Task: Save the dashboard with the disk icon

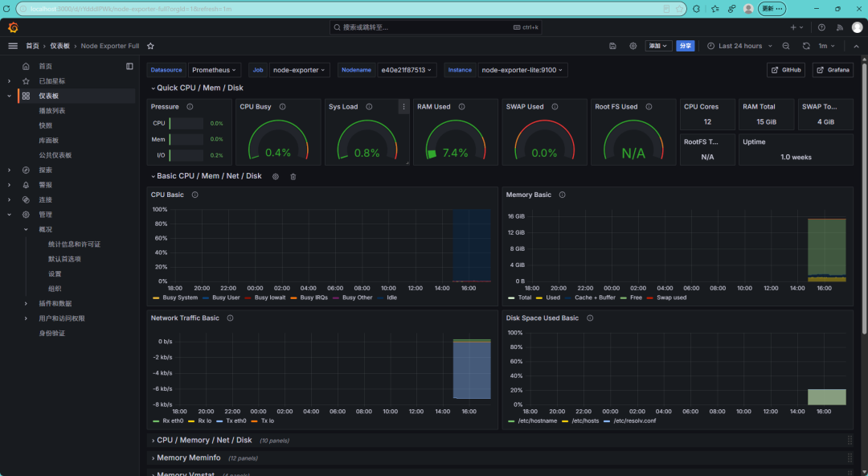Action: pyautogui.click(x=613, y=46)
